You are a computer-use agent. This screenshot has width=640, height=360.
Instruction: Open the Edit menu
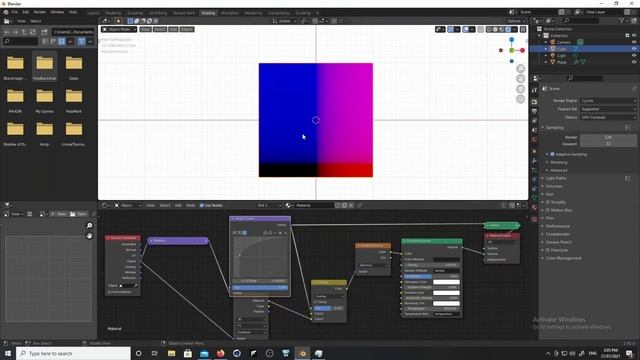pyautogui.click(x=26, y=12)
